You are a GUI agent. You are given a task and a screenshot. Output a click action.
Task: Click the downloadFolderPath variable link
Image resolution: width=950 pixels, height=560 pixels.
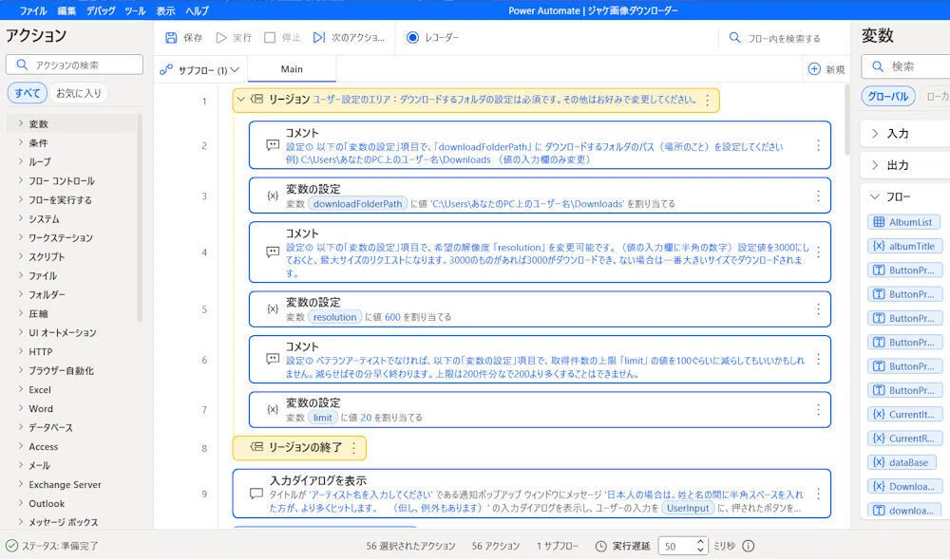357,203
